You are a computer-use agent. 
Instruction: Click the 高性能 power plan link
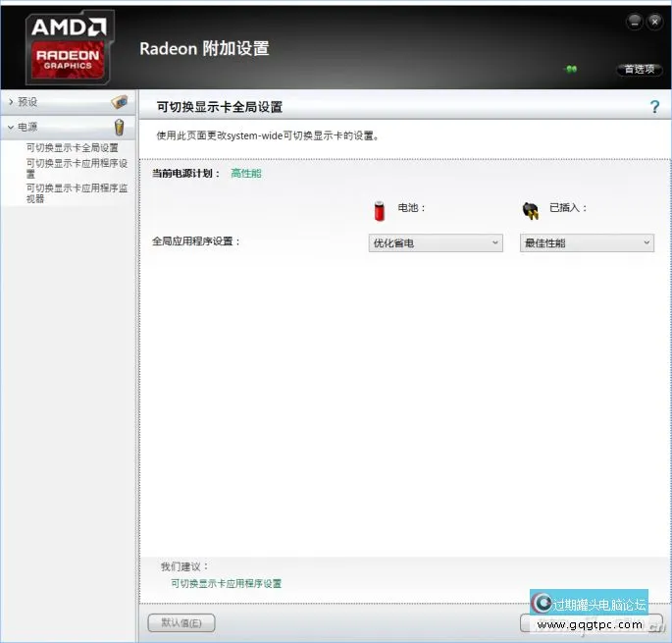point(246,174)
